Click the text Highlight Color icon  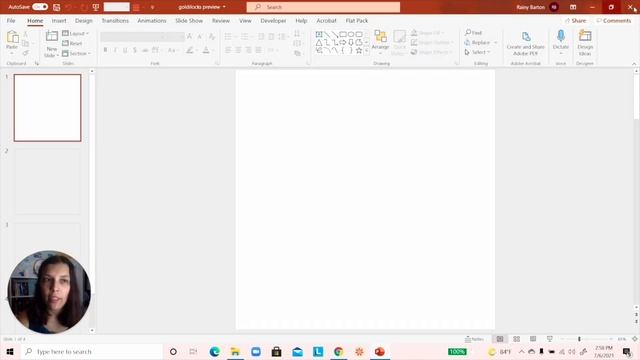(189, 50)
